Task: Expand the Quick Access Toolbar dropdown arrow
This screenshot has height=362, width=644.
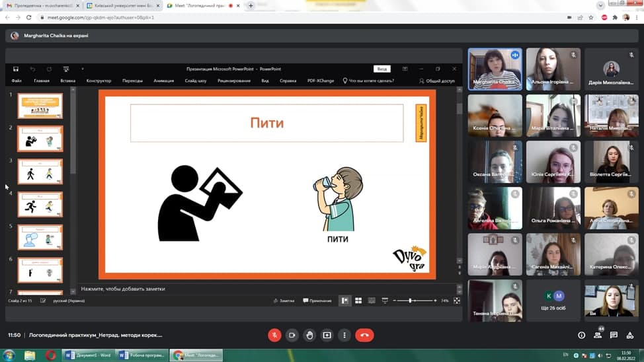Action: (x=83, y=69)
